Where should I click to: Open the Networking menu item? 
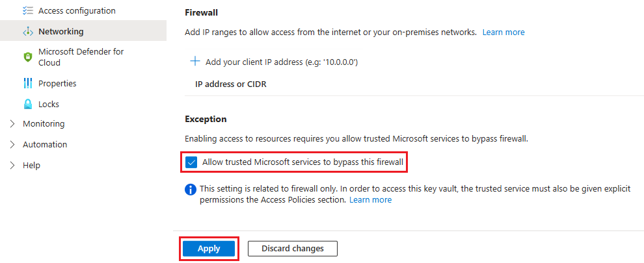60,31
